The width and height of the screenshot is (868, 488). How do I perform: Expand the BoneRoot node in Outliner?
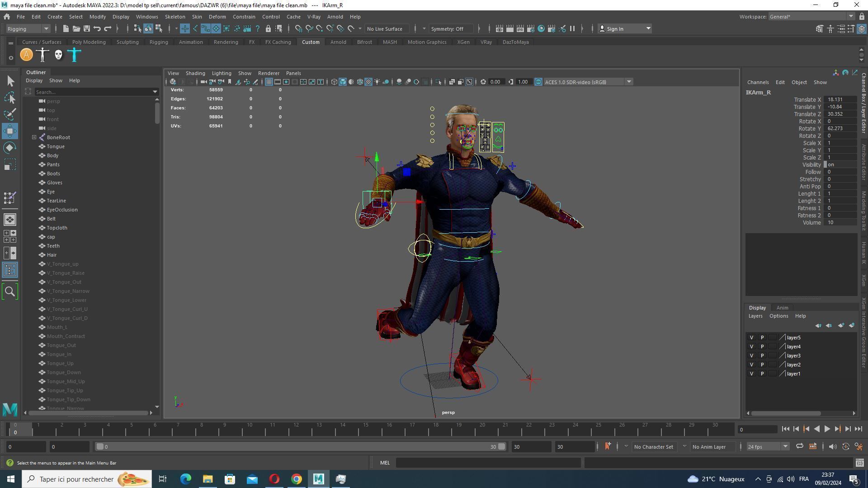pos(34,137)
